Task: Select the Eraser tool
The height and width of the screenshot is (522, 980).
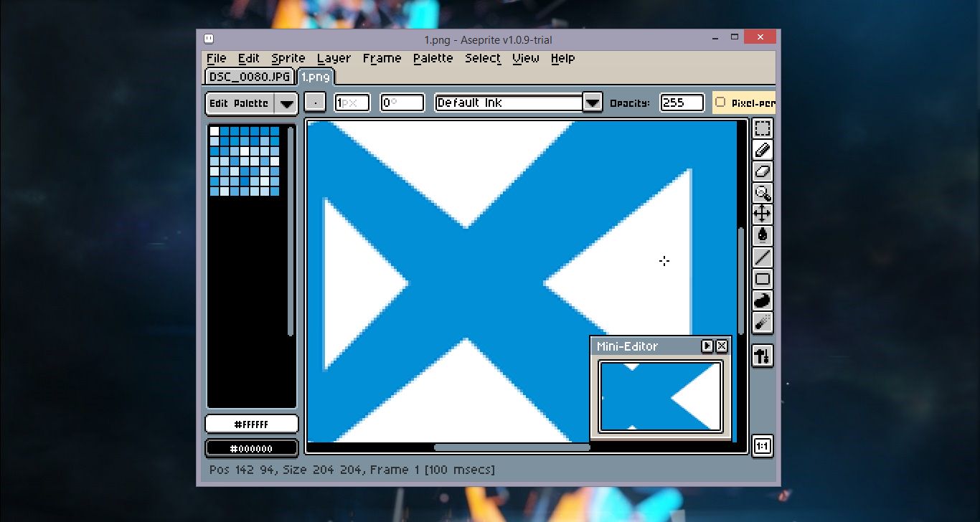Action: pos(762,171)
